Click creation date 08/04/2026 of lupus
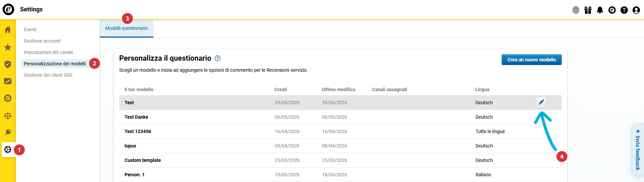The image size is (644, 182). (x=287, y=146)
